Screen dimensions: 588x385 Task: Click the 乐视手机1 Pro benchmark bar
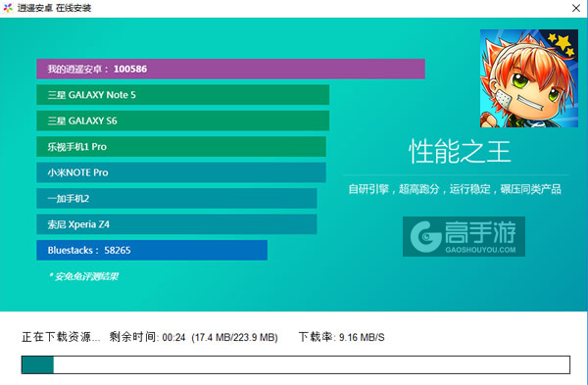coord(181,147)
